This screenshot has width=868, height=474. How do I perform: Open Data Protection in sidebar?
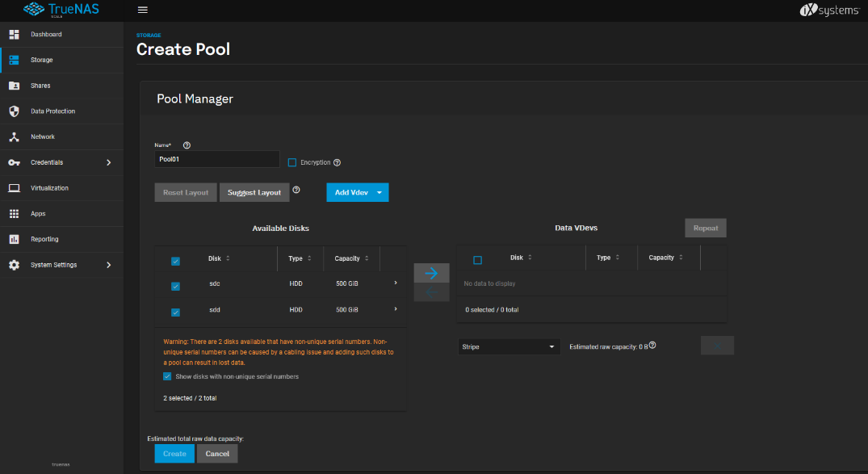(x=52, y=111)
